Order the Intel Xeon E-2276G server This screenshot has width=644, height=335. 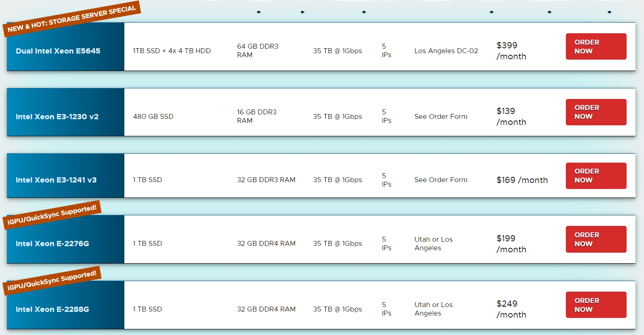click(595, 239)
